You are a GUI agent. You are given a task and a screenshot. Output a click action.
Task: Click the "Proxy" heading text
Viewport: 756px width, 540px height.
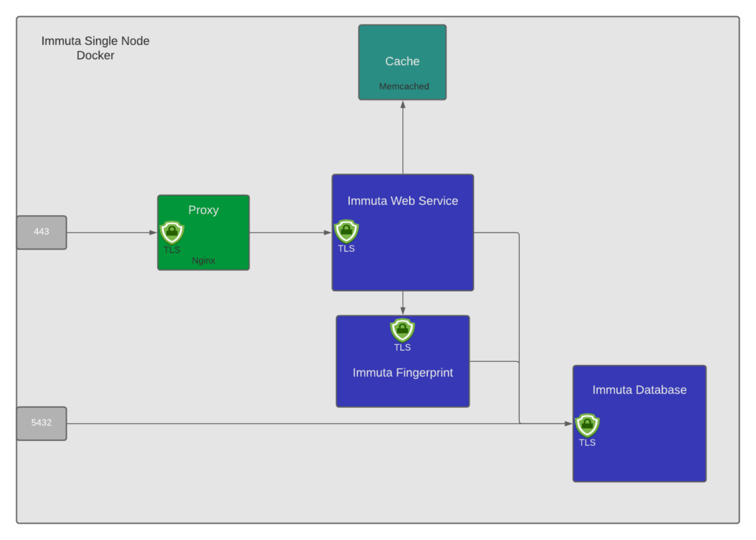pos(204,210)
